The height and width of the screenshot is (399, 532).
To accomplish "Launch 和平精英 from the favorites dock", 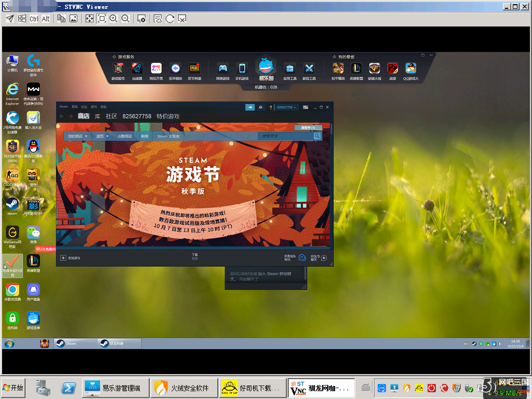I will point(338,71).
